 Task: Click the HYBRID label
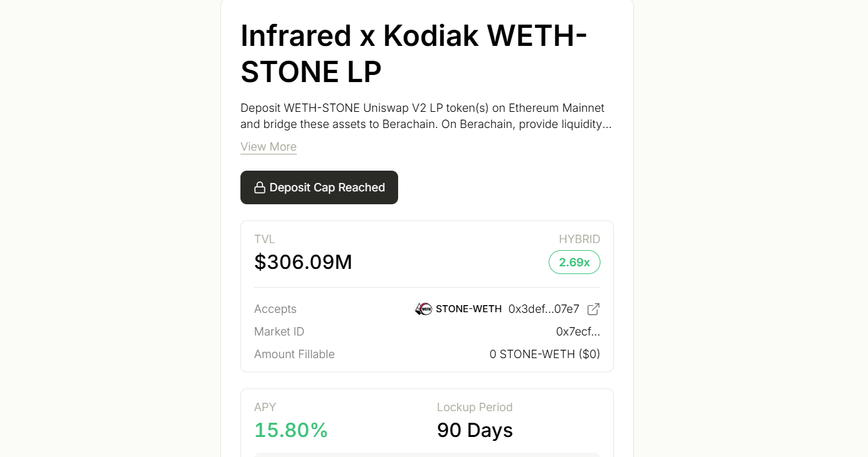579,239
